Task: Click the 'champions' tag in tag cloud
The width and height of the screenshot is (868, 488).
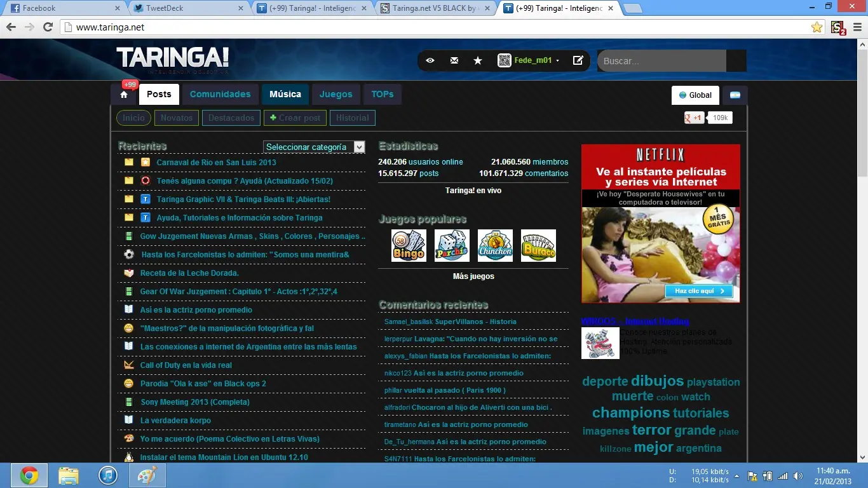Action: (x=631, y=413)
